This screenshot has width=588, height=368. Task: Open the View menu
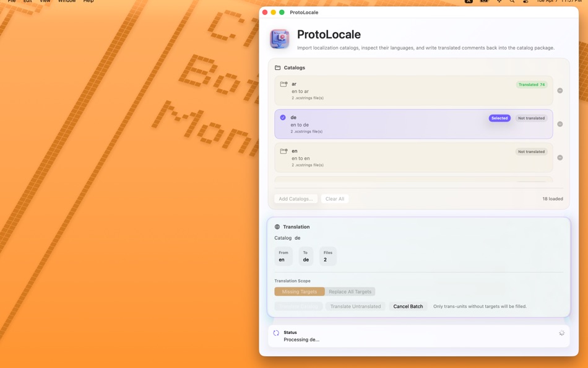tap(45, 1)
